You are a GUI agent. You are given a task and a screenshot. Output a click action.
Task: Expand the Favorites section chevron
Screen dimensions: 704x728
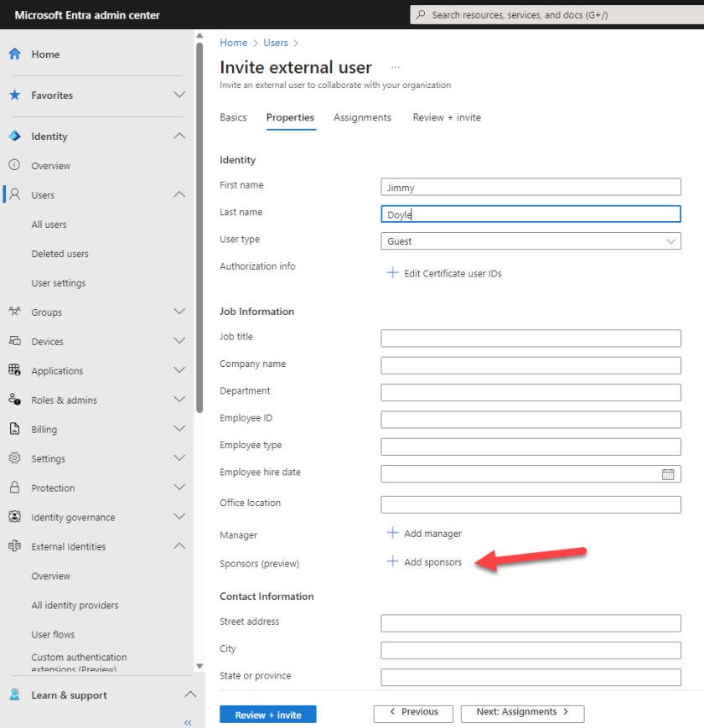pyautogui.click(x=179, y=95)
